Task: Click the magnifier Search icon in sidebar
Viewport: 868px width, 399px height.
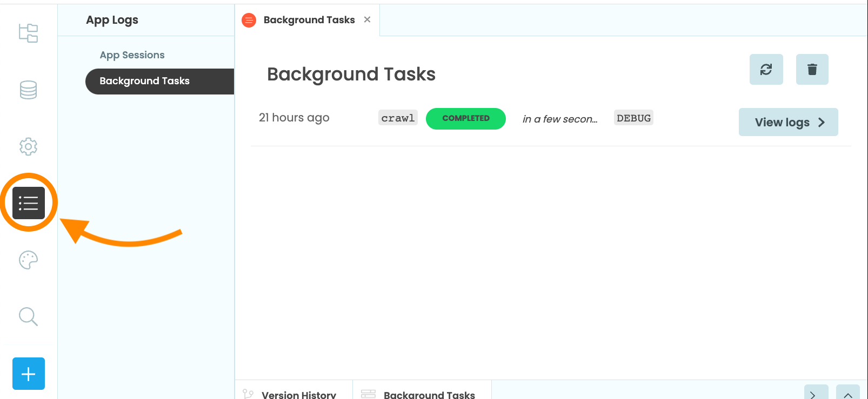Action: [x=28, y=317]
